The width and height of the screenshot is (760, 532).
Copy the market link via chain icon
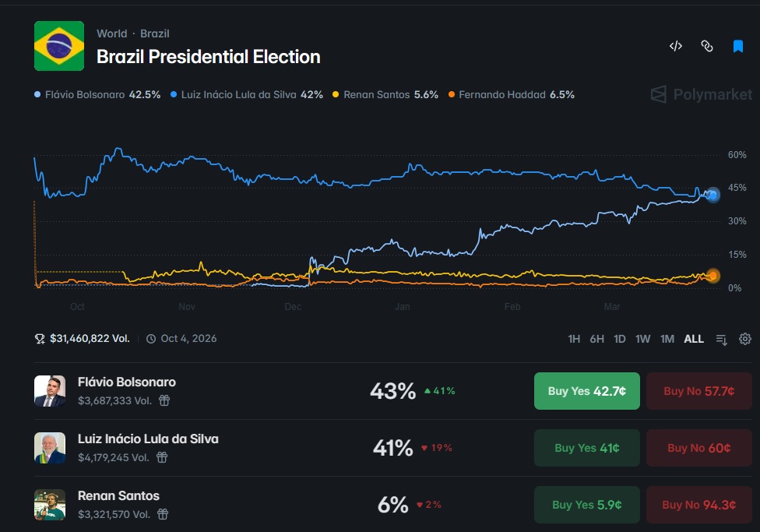pyautogui.click(x=707, y=46)
